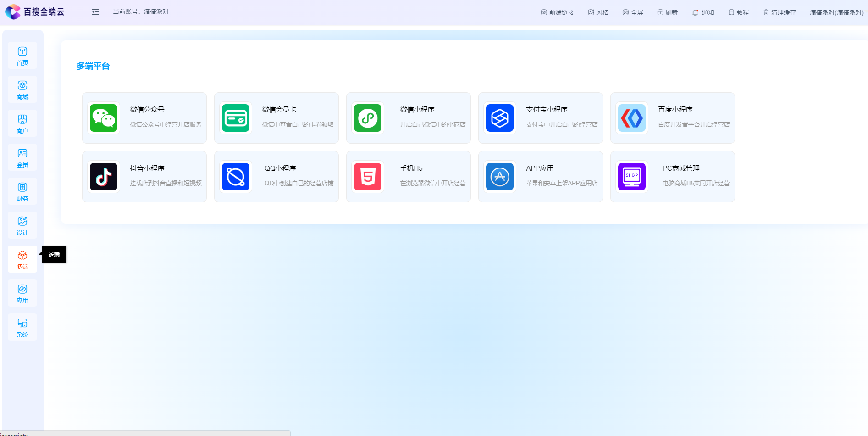Select the QQ mini program (QQ小程序) icon
868x436 pixels.
(236, 177)
